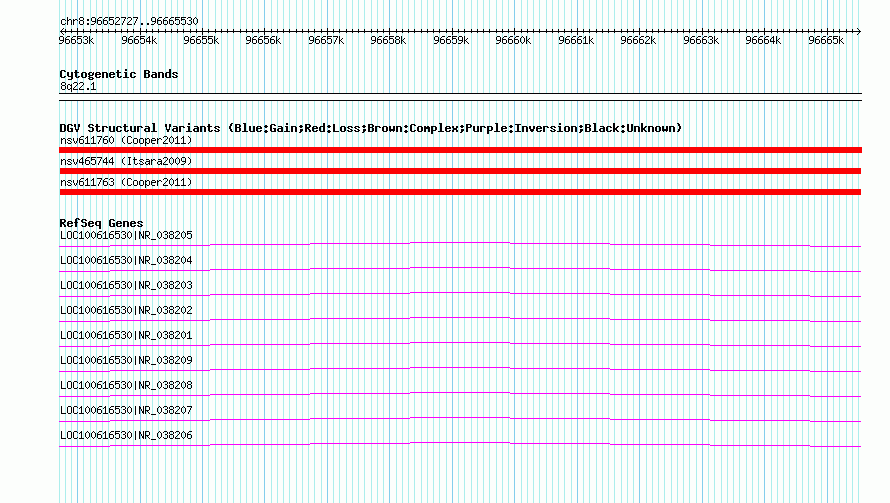
Task: Select the magenta intron line of NR_038205
Action: pyautogui.click(x=460, y=242)
